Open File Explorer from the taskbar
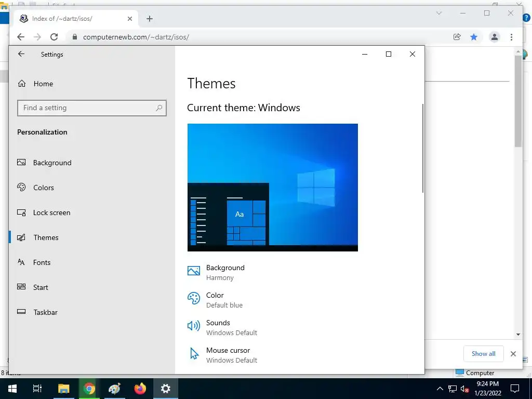This screenshot has width=532, height=399. 63,389
